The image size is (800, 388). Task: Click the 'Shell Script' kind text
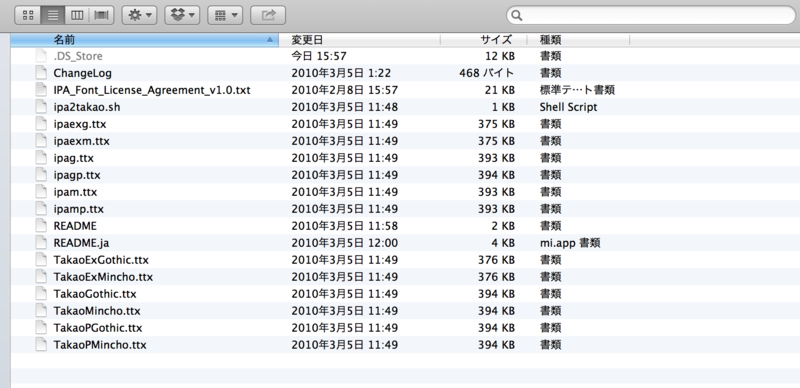[x=568, y=107]
